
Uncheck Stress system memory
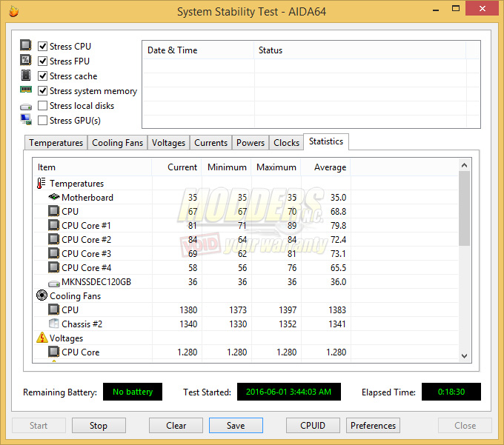click(x=42, y=91)
